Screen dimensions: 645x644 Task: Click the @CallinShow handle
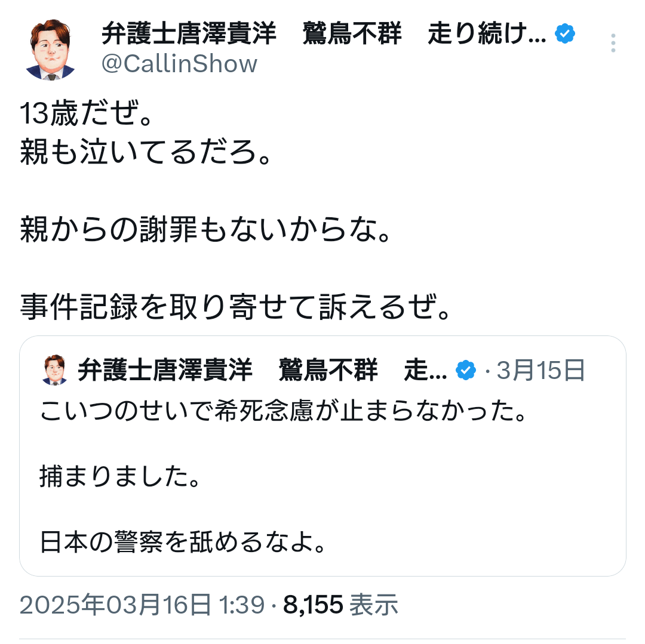point(179,64)
